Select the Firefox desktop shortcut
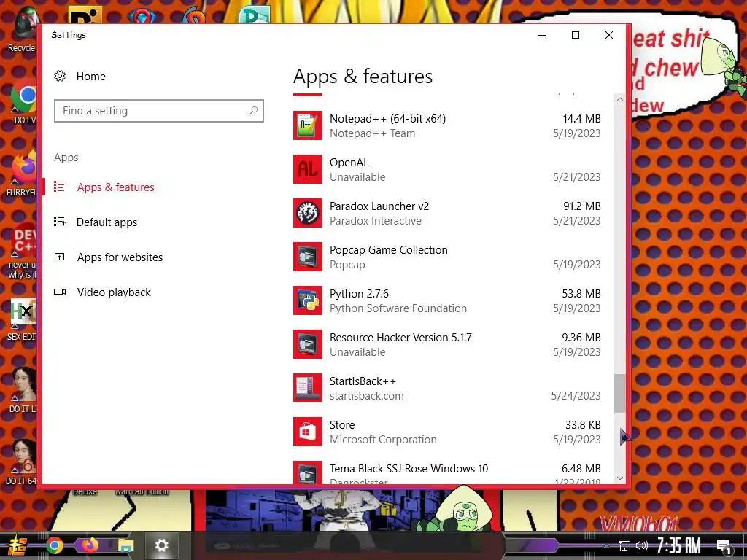The image size is (747, 560). point(22,174)
